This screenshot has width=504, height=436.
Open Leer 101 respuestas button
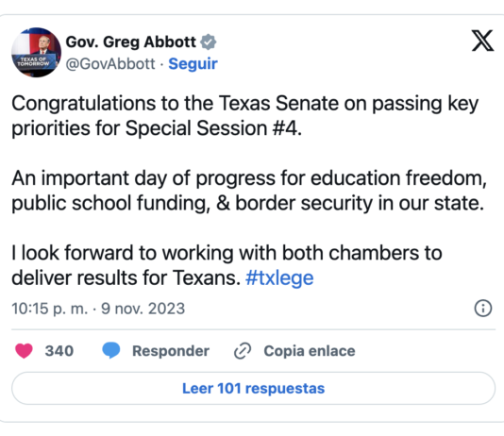click(253, 389)
